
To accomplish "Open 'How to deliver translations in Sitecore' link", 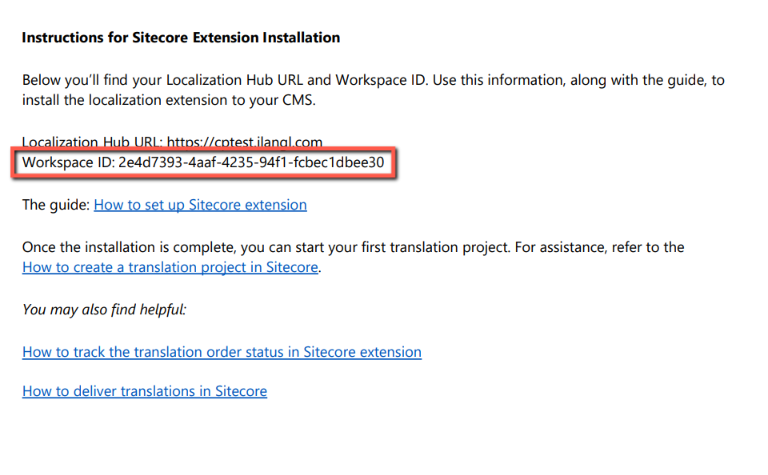I will (144, 391).
